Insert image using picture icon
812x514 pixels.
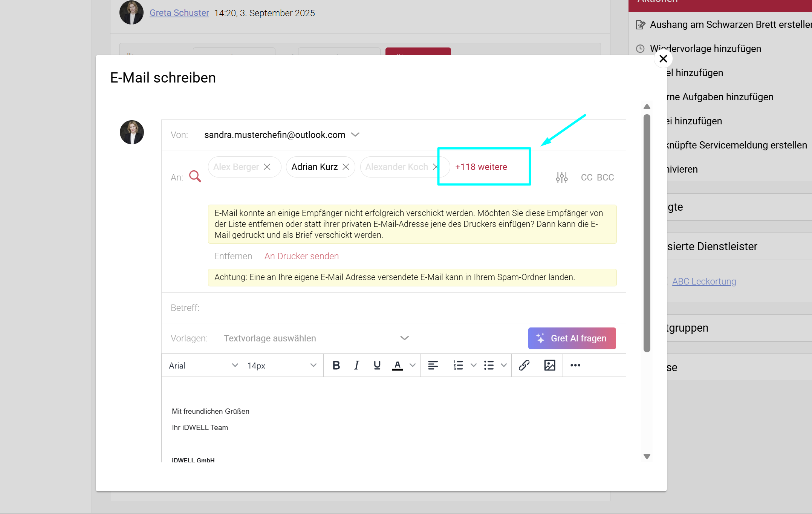point(549,365)
